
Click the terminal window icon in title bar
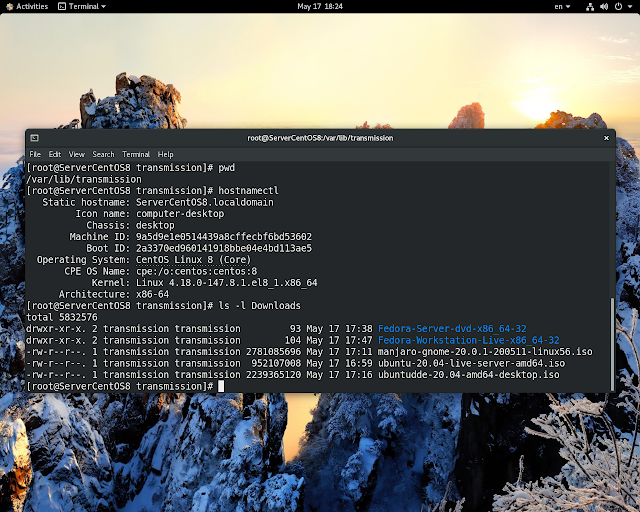35,138
